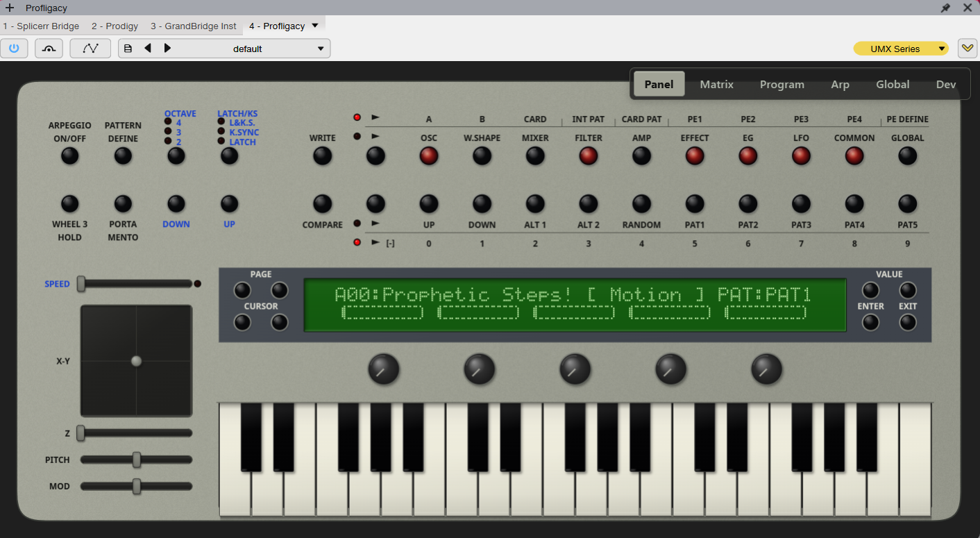The height and width of the screenshot is (538, 980).
Task: Pin the Profligacy window
Action: [945, 8]
